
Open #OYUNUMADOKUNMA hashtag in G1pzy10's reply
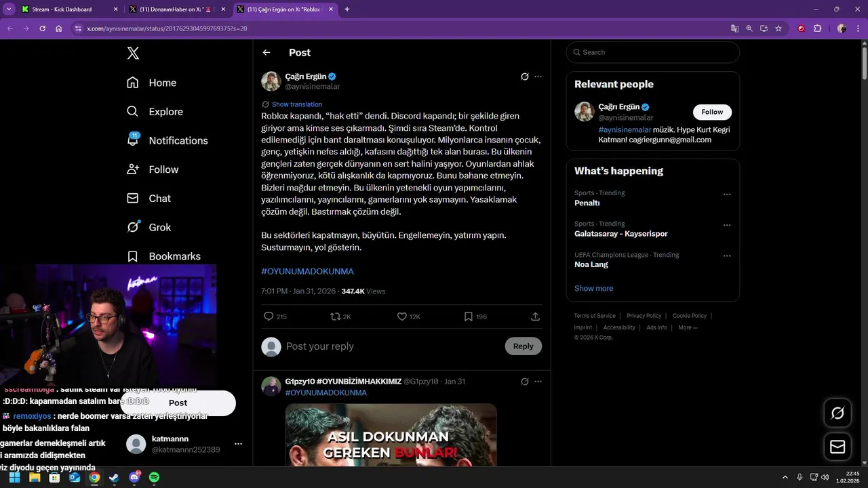click(325, 392)
